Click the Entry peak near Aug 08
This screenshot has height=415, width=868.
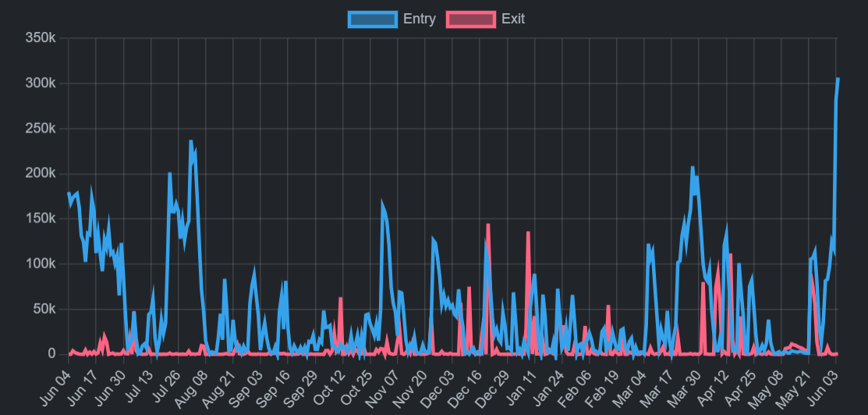coord(191,141)
